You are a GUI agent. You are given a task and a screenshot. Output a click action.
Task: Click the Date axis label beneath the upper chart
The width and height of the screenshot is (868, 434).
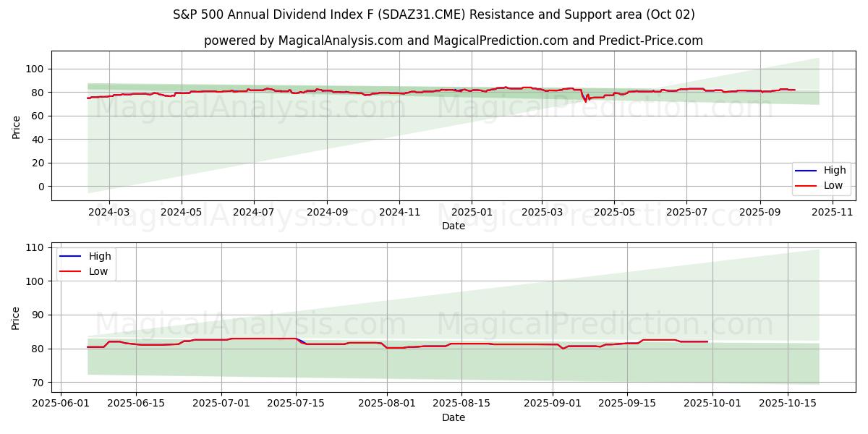click(x=453, y=226)
